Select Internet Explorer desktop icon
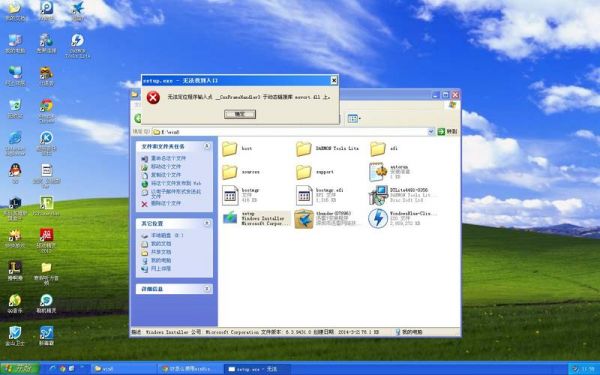Image resolution: width=600 pixels, height=375 pixels. point(15,143)
